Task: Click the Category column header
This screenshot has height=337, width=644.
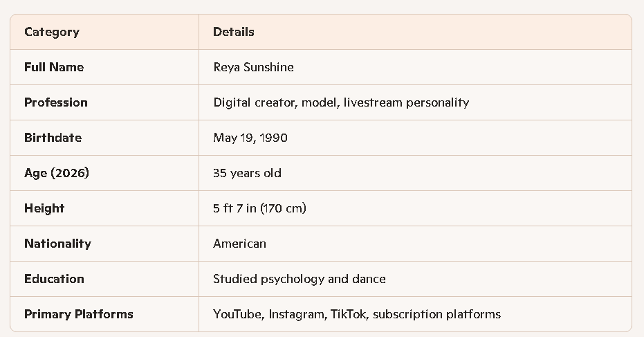Action: pos(52,32)
